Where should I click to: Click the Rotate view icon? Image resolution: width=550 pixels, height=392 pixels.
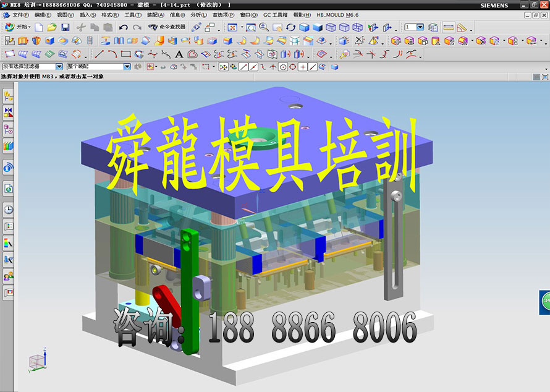[290, 27]
